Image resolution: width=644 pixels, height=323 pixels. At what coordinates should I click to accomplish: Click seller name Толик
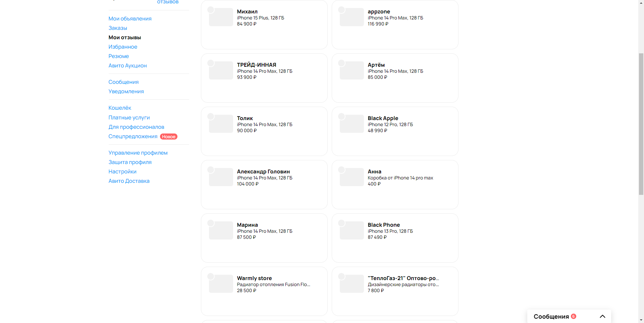(245, 118)
